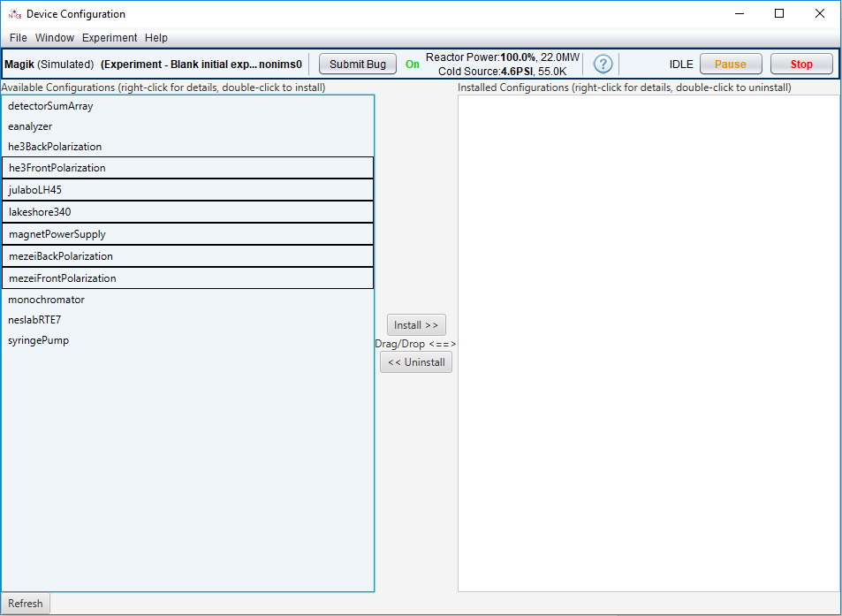
Task: Open the File menu
Action: click(x=17, y=37)
